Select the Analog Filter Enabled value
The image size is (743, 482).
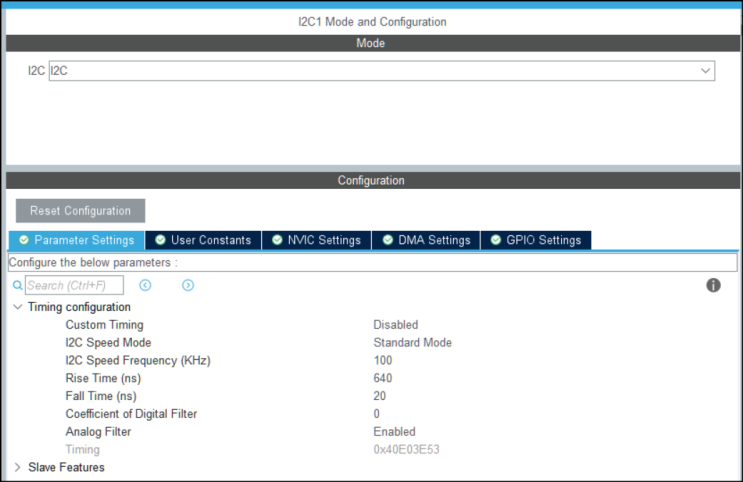[394, 432]
